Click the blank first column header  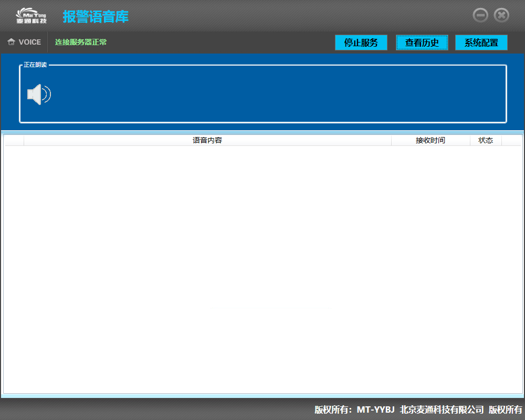(14, 140)
